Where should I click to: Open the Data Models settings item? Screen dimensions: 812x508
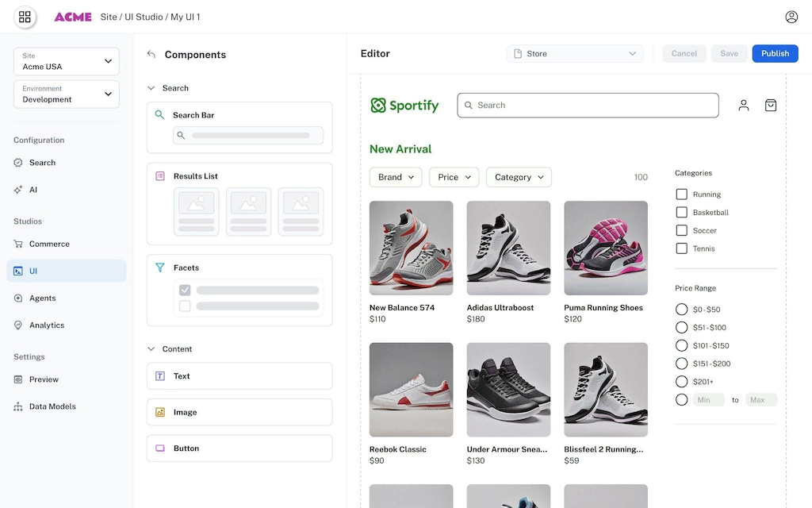click(x=67, y=406)
